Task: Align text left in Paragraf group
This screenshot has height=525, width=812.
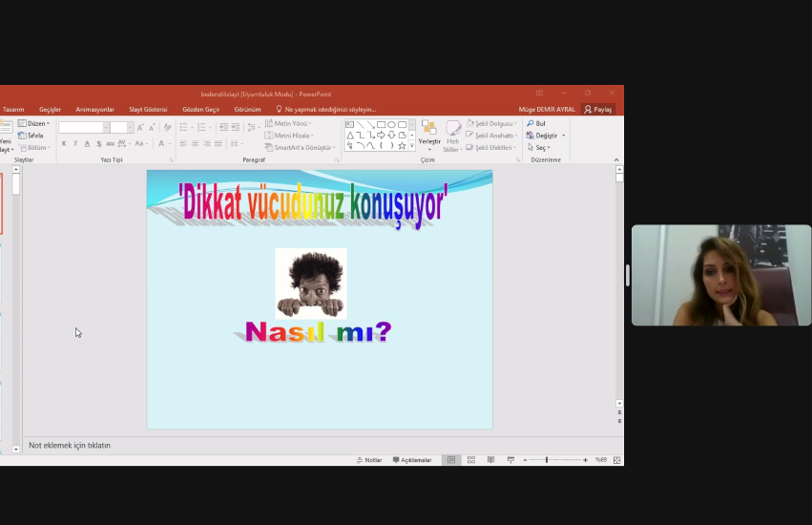Action: click(183, 143)
